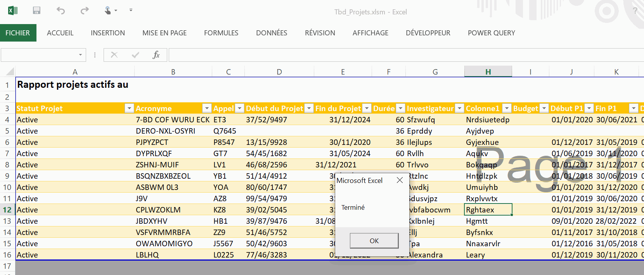Click the Excel application icon
The width and height of the screenshot is (644, 275).
[13, 10]
